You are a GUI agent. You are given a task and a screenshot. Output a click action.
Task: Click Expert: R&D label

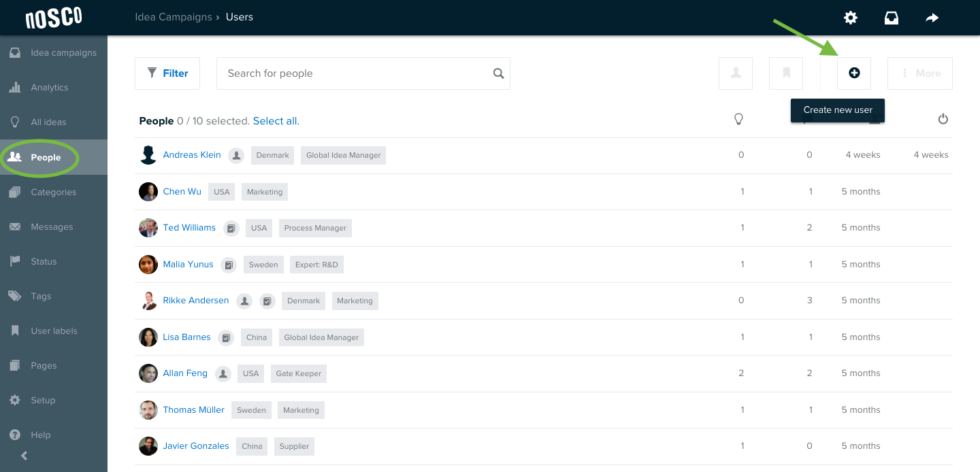coord(316,265)
